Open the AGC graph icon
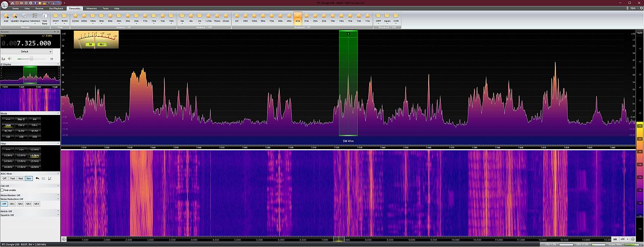Image resolution: width=644 pixels, height=247 pixels. tap(50, 178)
